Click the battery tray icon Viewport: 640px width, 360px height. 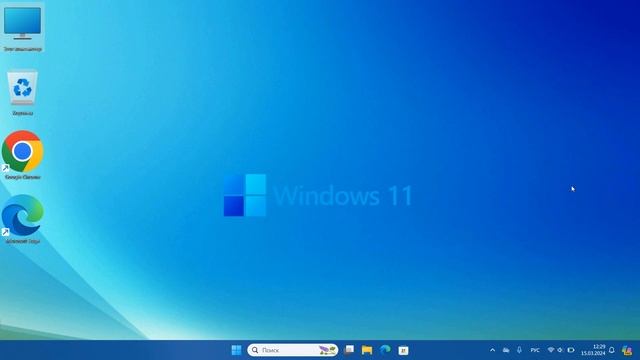coord(571,350)
